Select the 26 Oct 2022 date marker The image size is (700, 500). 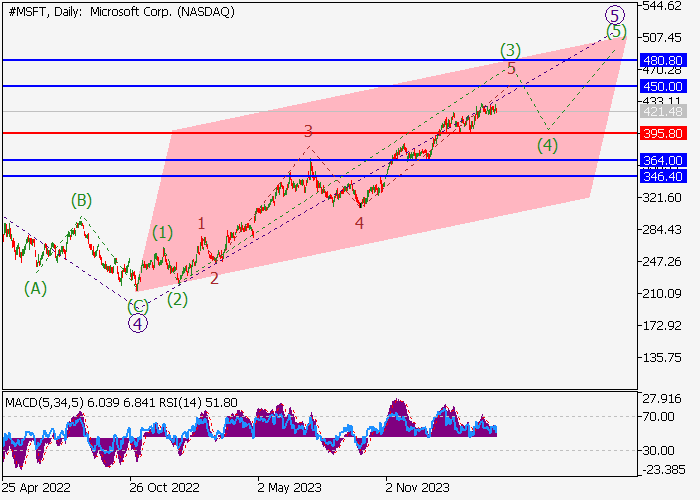pos(164,488)
